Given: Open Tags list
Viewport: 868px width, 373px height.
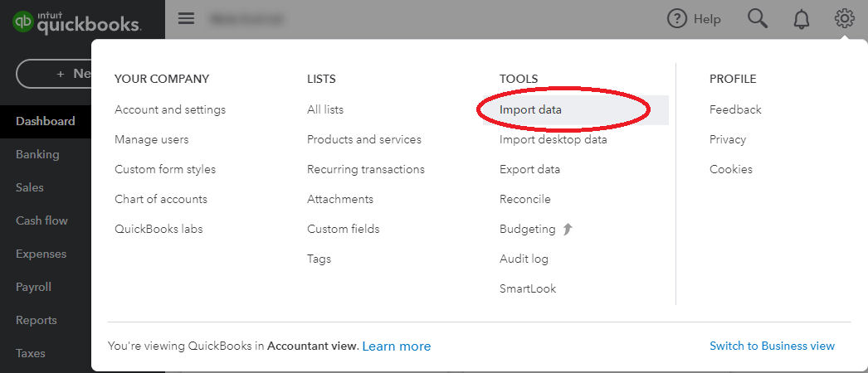Looking at the screenshot, I should [x=319, y=259].
